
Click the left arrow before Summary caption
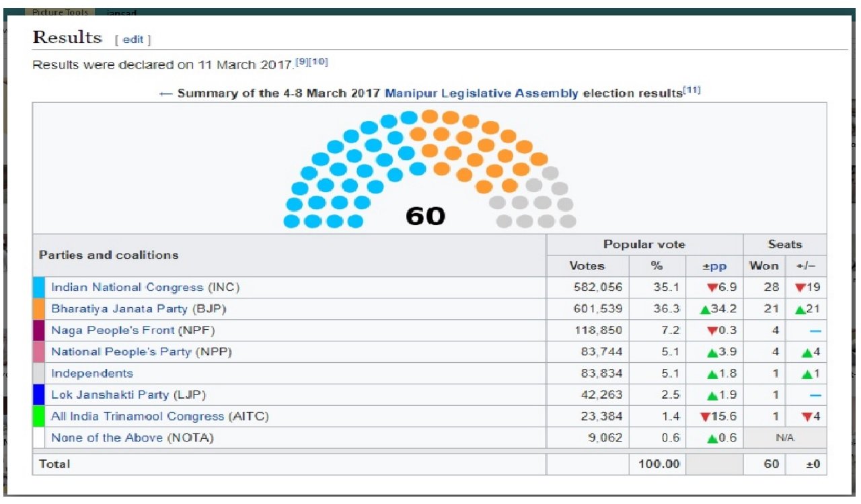165,93
